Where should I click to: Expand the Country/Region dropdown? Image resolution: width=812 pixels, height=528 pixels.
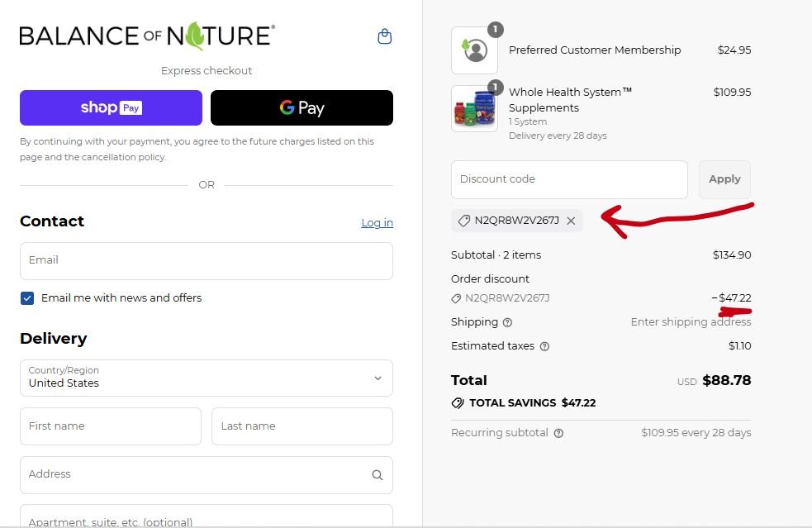coord(207,378)
